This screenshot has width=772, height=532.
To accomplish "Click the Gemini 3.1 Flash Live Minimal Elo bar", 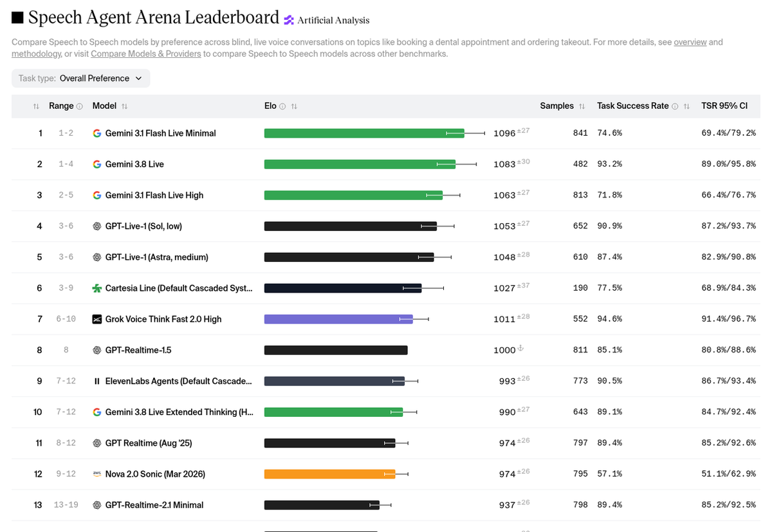I will click(364, 133).
